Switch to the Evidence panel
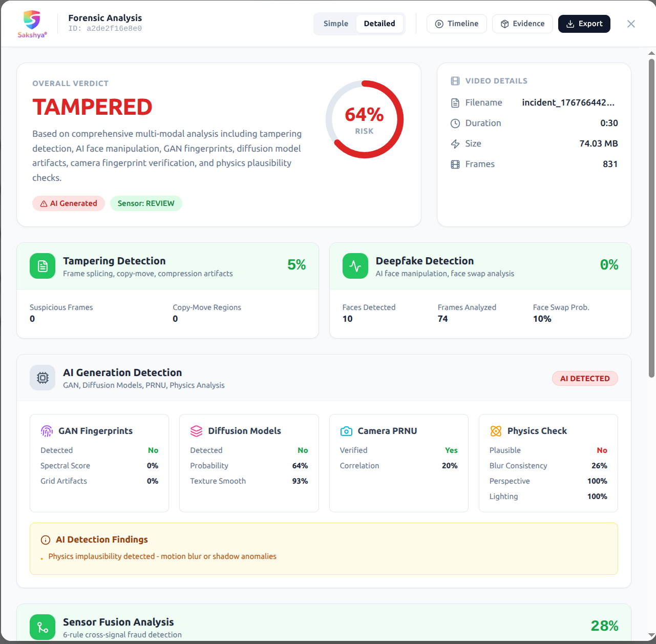This screenshot has height=644, width=656. pos(522,24)
